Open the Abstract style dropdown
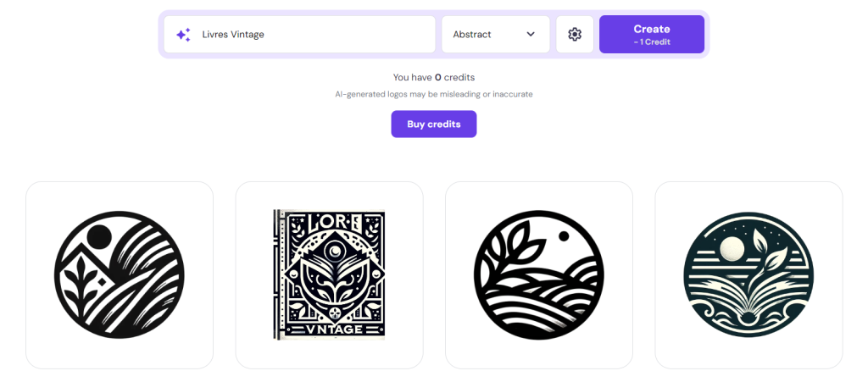868x382 pixels. [x=495, y=35]
